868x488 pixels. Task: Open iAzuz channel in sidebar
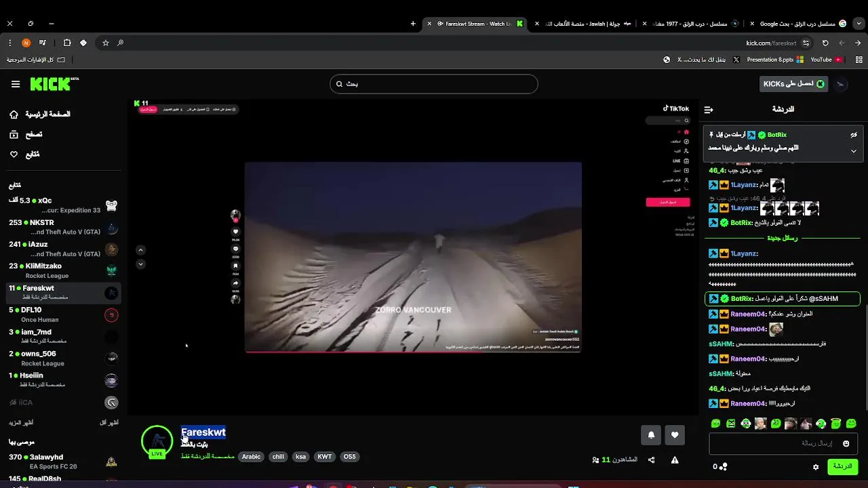click(64, 249)
